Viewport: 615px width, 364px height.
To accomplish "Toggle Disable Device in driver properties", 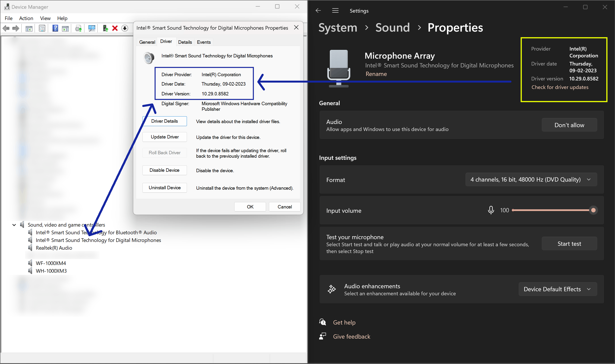I will pyautogui.click(x=164, y=170).
